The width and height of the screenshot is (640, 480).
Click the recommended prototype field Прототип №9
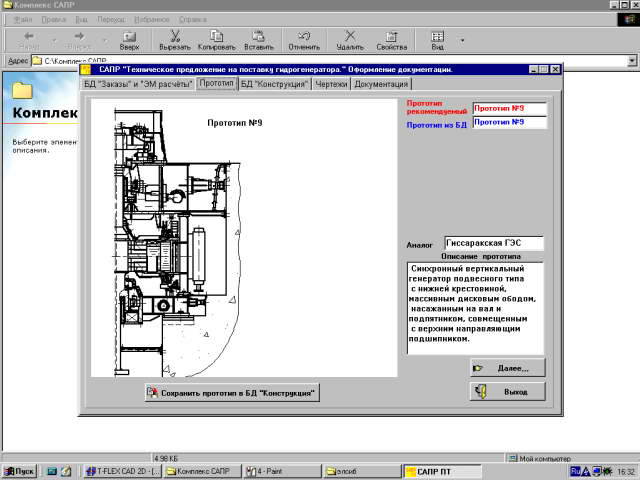point(509,109)
